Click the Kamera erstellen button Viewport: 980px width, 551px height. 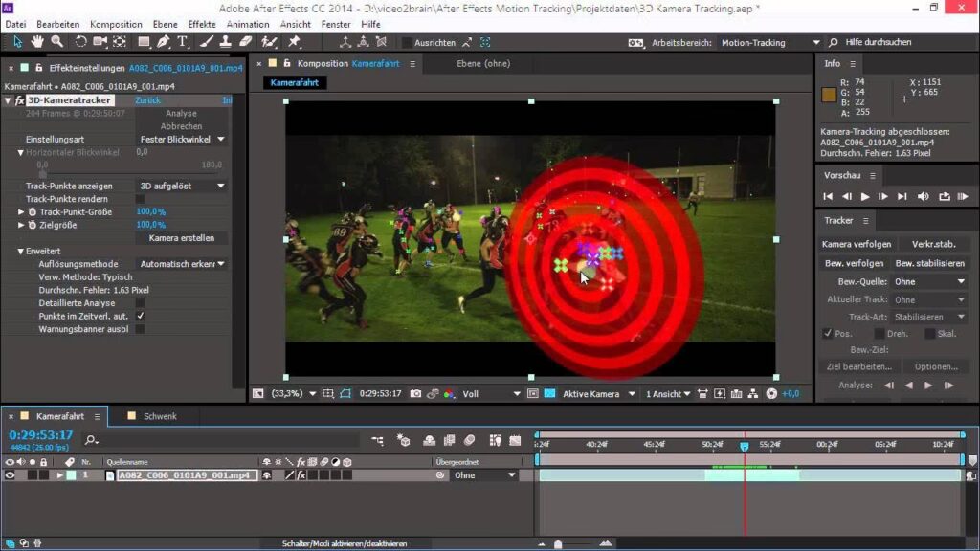tap(182, 237)
